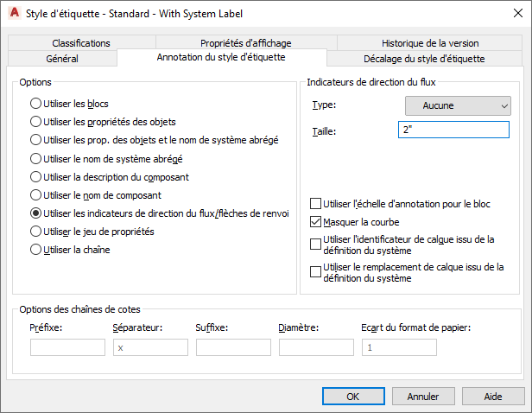Image resolution: width=532 pixels, height=413 pixels.
Task: Open the 'Propriétés d'affichage' tab
Action: click(246, 43)
